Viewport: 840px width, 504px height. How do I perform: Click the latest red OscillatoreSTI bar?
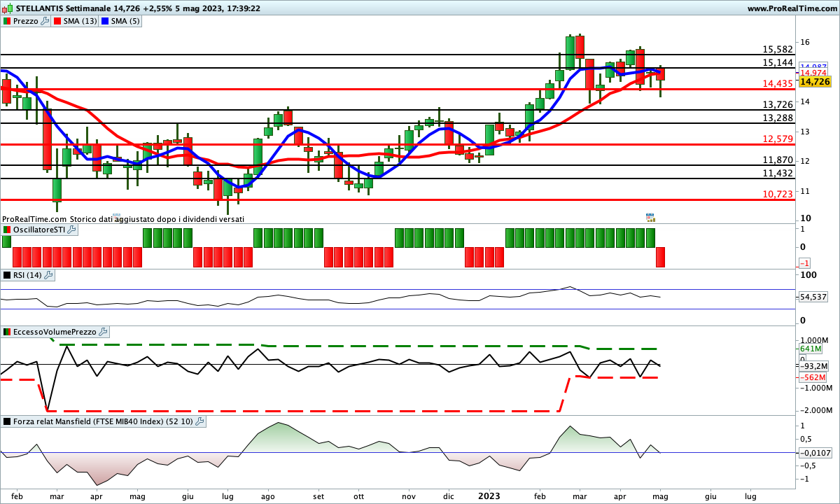[x=660, y=257]
